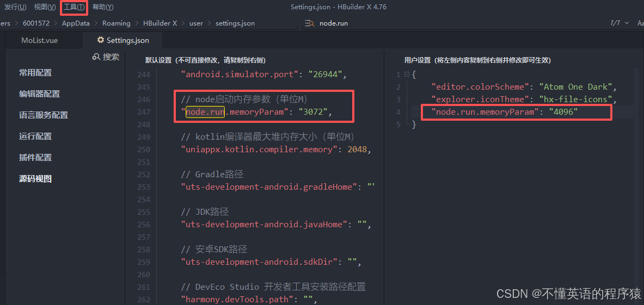Click the // Gradle路径 comment

[212, 174]
